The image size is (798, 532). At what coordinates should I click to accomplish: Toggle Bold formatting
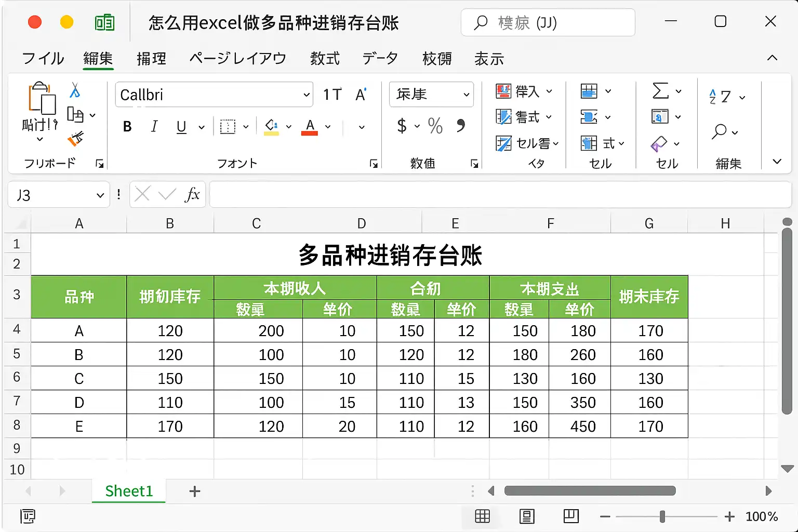coord(127,126)
